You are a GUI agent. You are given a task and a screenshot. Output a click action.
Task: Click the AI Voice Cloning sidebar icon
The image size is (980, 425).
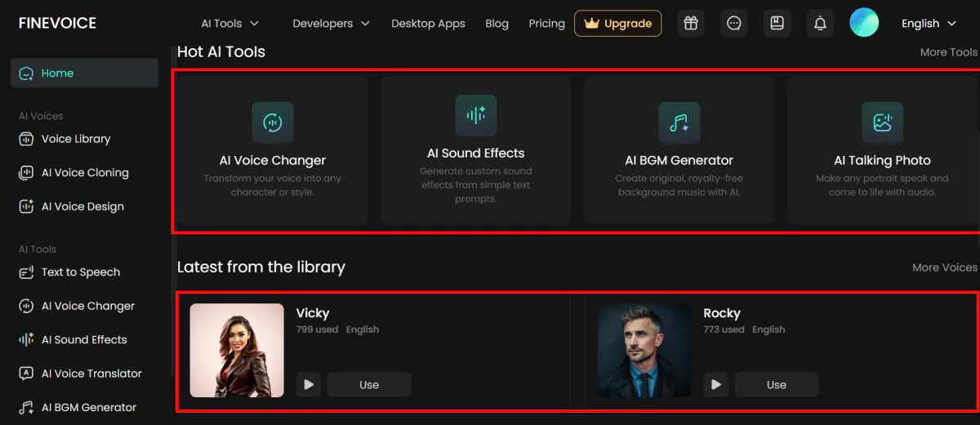point(26,173)
